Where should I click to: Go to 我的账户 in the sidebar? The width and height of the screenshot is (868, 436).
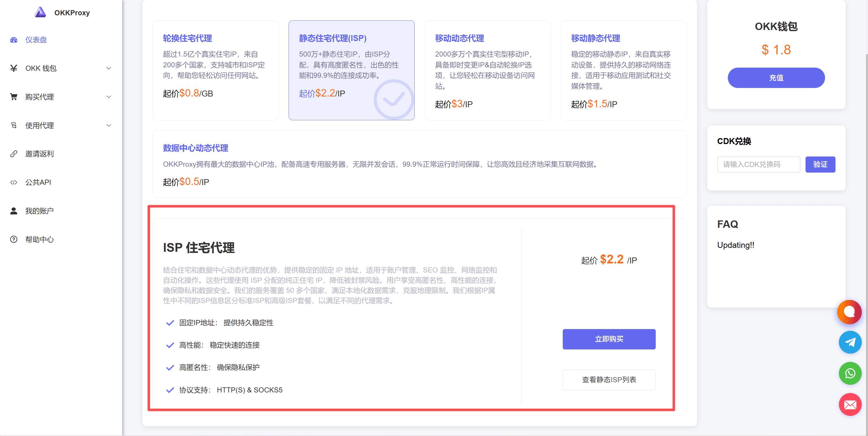tap(61, 211)
